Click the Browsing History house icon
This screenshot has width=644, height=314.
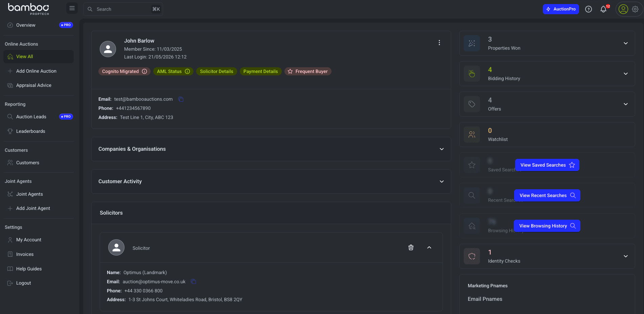pyautogui.click(x=472, y=226)
